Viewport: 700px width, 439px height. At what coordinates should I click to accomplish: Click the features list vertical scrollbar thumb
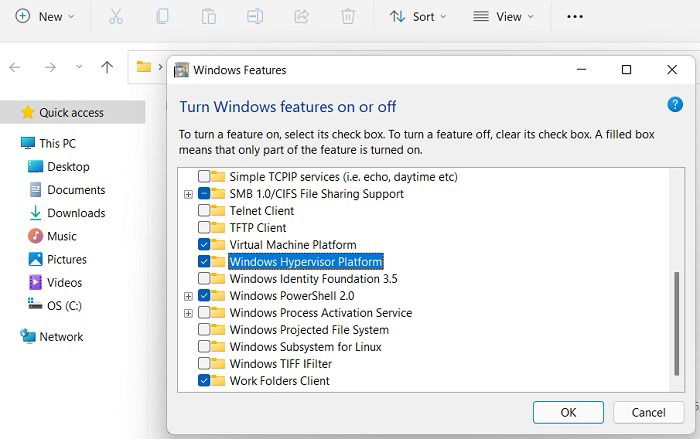click(676, 323)
